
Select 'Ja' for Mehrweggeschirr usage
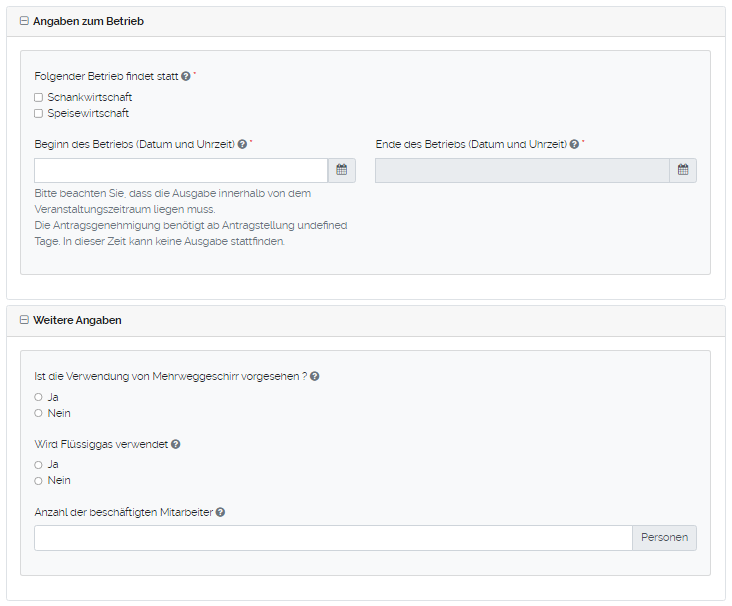39,397
